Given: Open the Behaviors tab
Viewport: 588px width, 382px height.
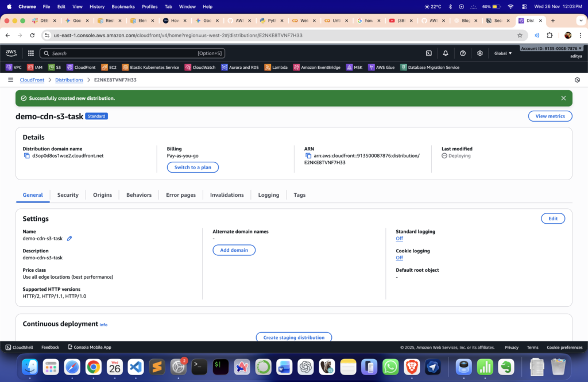Looking at the screenshot, I should (139, 195).
